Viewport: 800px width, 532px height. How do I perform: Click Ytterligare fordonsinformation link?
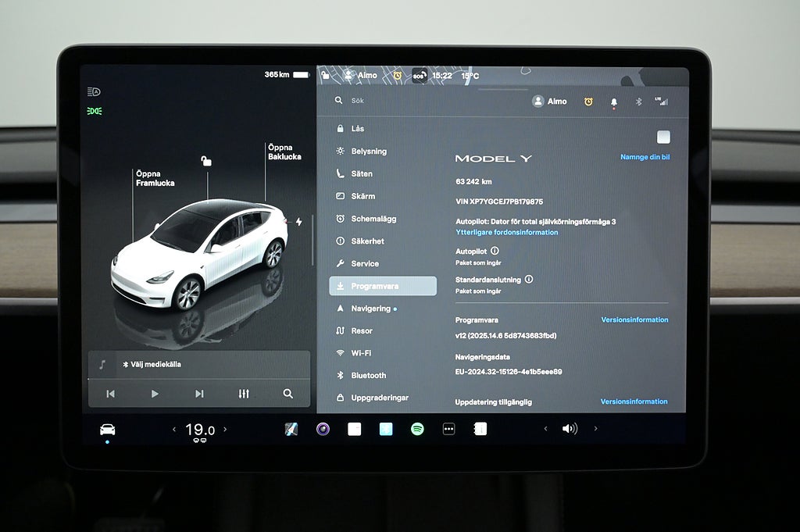[506, 232]
